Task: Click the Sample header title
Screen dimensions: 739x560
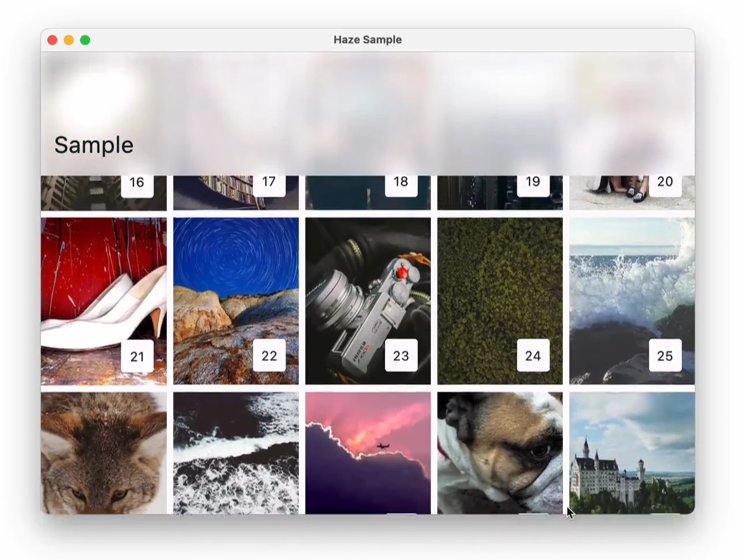Action: [x=94, y=145]
